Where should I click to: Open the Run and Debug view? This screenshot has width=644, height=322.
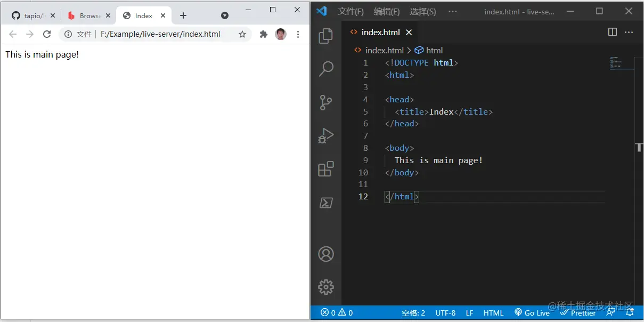point(325,135)
